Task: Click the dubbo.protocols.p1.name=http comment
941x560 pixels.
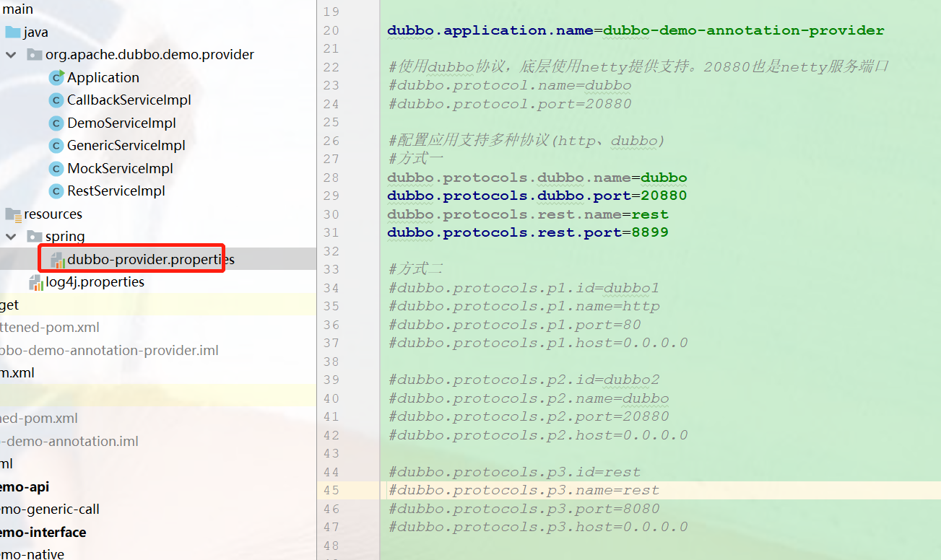Action: point(524,306)
